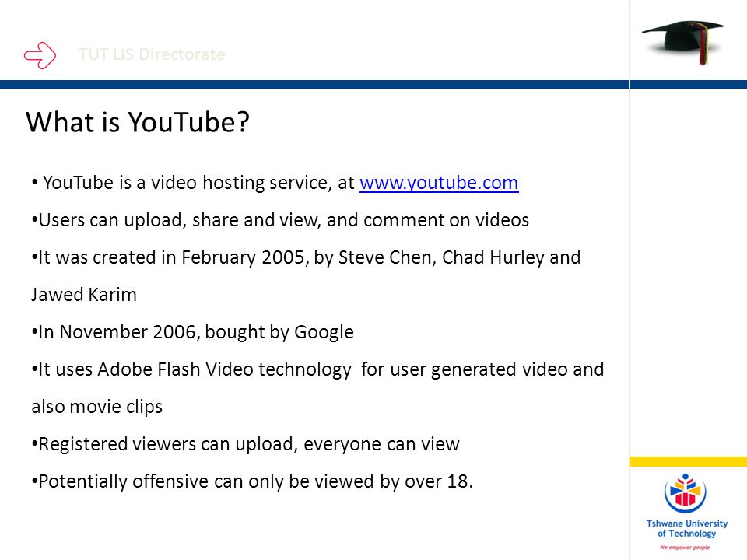Click the line 'Users can upload, share and view'
The image size is (747, 560).
tap(280, 220)
